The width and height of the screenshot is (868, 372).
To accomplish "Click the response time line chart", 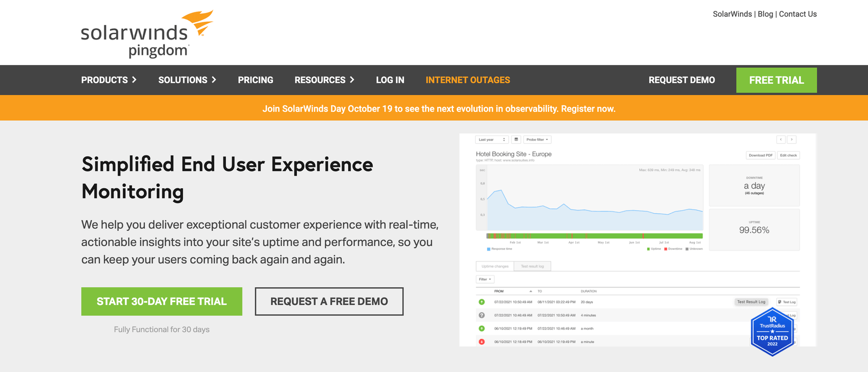I will click(x=590, y=197).
